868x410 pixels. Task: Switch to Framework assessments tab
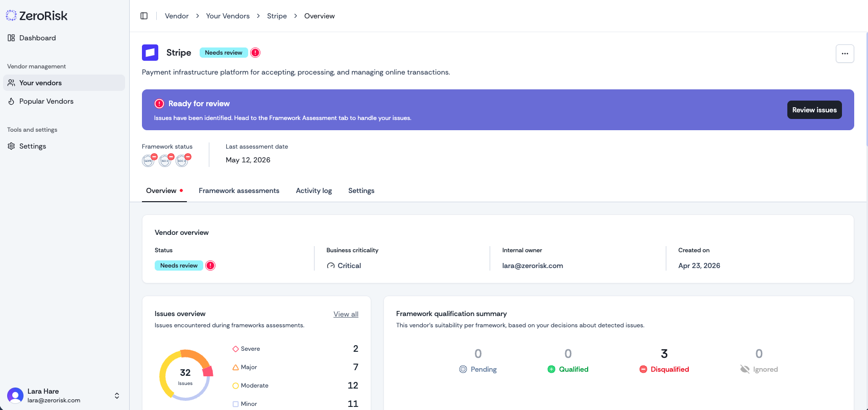239,190
